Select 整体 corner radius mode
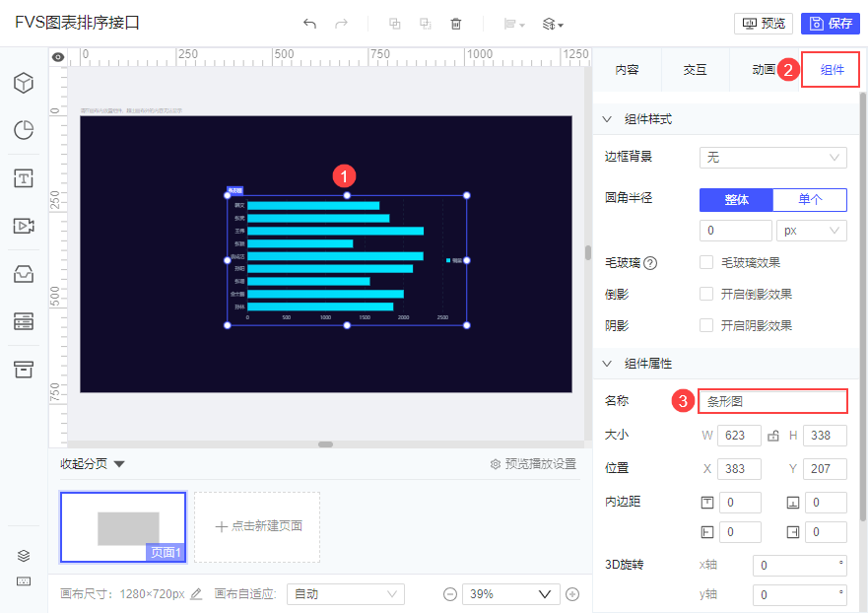Screen dimensions: 868x613 [x=736, y=200]
